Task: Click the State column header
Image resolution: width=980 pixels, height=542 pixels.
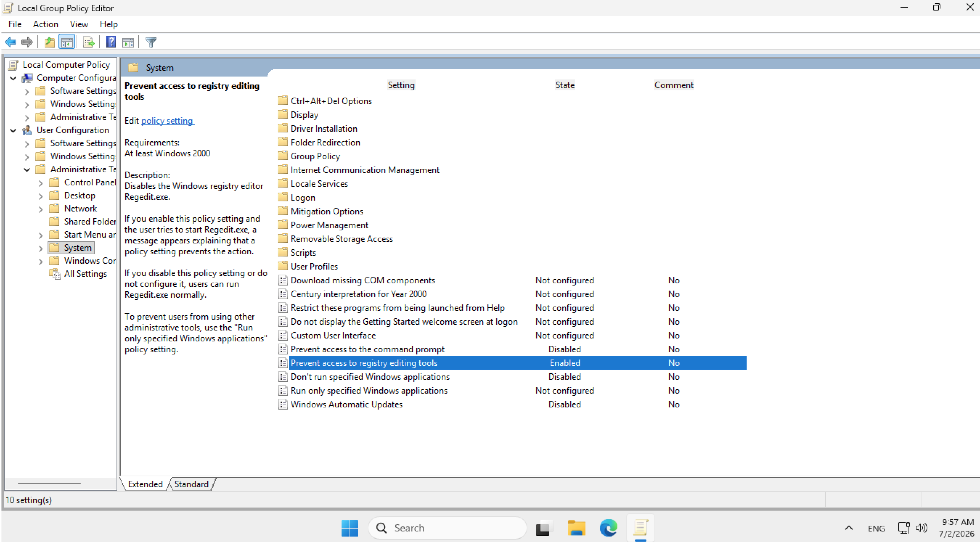Action: pyautogui.click(x=564, y=85)
